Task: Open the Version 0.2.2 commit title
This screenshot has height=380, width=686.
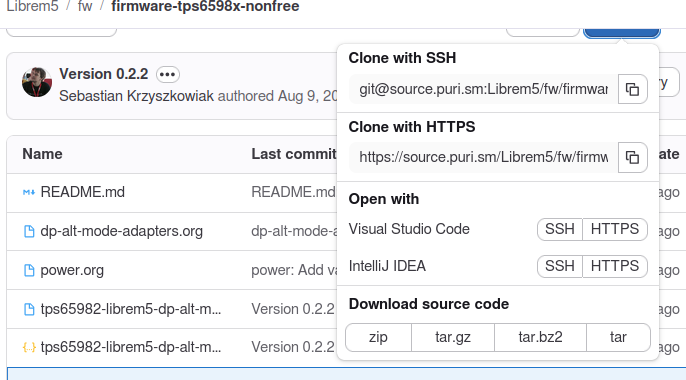Action: (x=104, y=74)
